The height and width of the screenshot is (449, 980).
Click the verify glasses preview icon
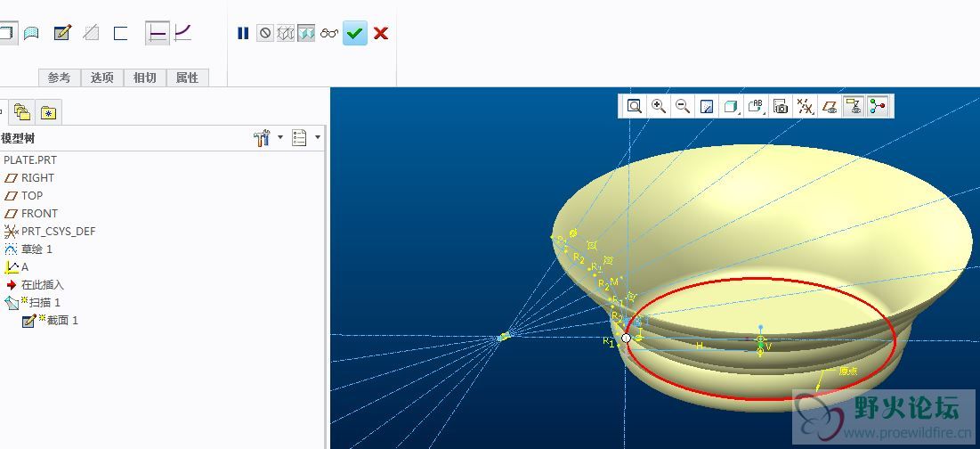(328, 33)
